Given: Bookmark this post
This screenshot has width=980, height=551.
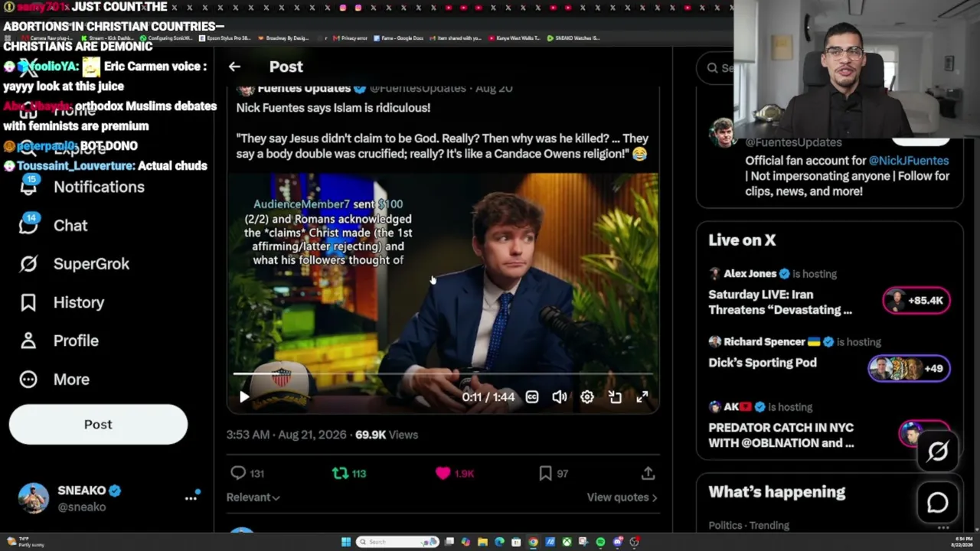Looking at the screenshot, I should 545,473.
